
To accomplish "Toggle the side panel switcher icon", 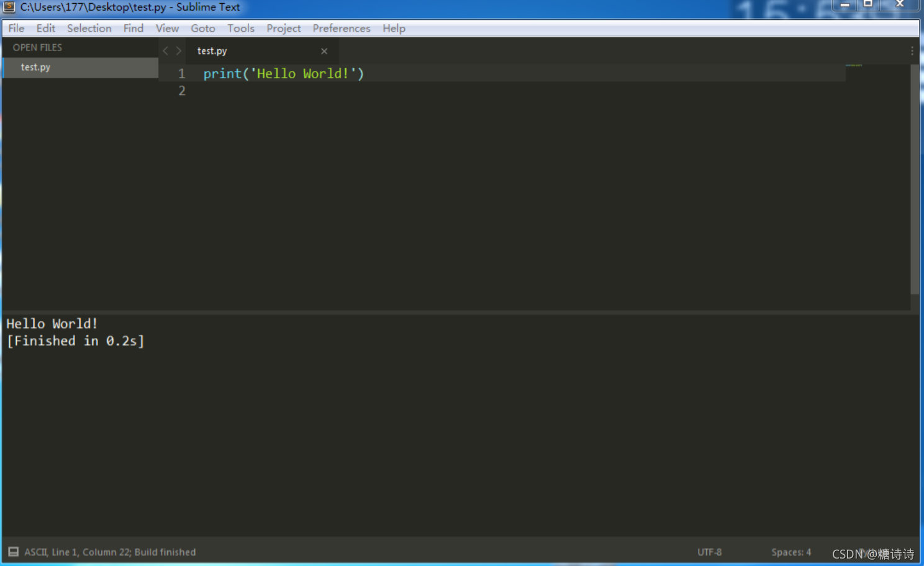I will [13, 552].
